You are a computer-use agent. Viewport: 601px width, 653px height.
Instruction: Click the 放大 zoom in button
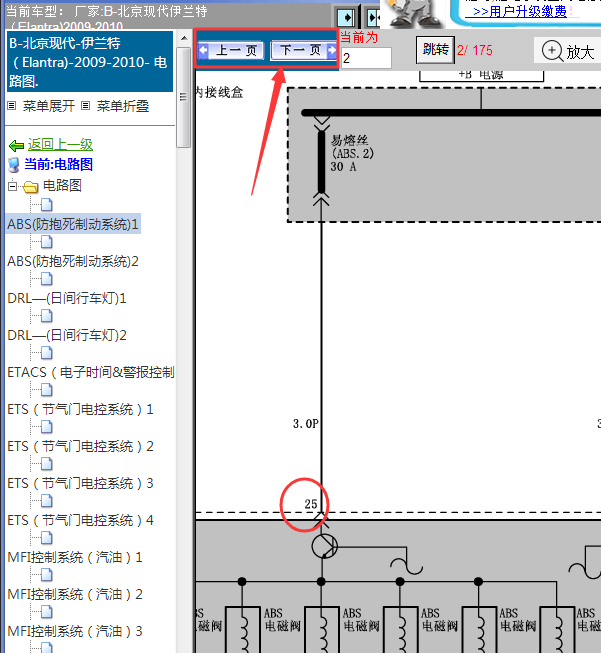[568, 52]
